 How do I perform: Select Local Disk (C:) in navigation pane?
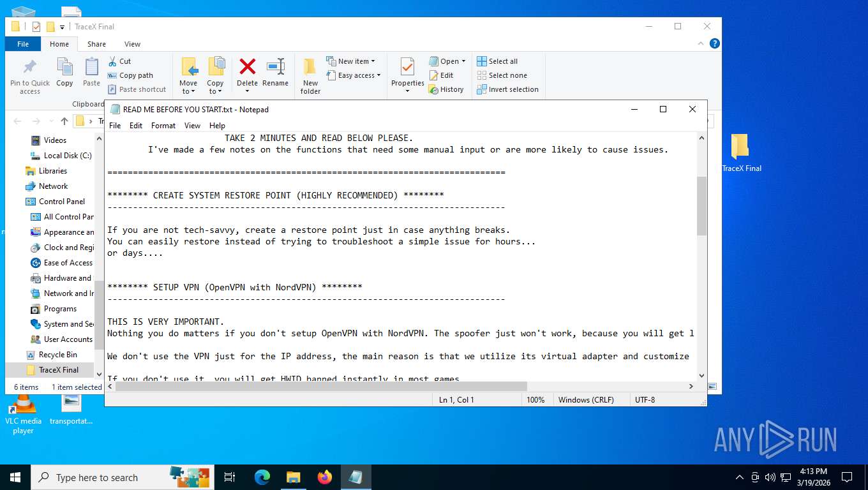(61, 156)
